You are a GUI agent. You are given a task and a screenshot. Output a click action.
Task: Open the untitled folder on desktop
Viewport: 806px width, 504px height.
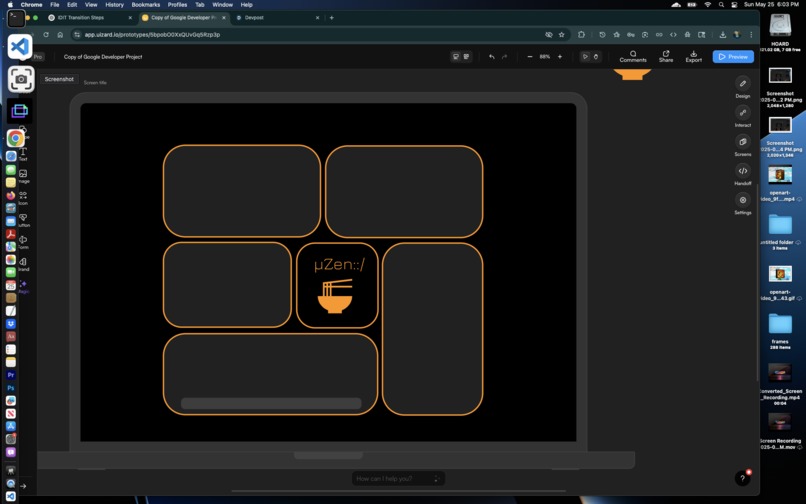point(780,230)
